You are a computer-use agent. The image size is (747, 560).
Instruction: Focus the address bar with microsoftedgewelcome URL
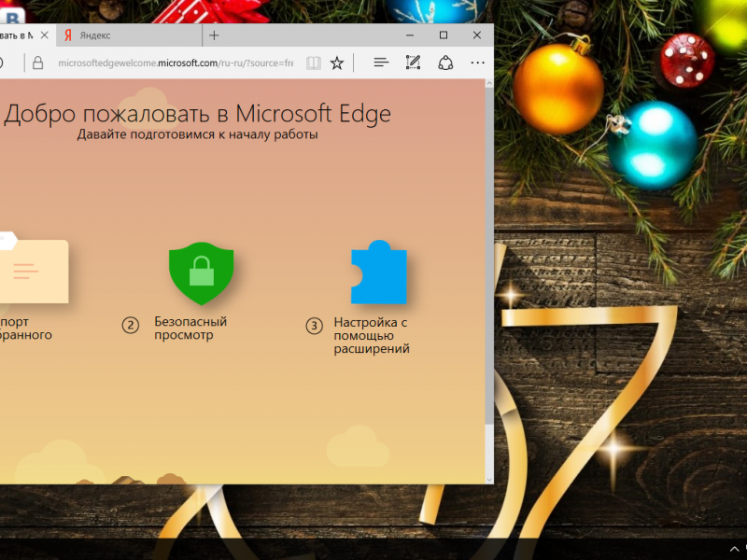click(x=176, y=63)
